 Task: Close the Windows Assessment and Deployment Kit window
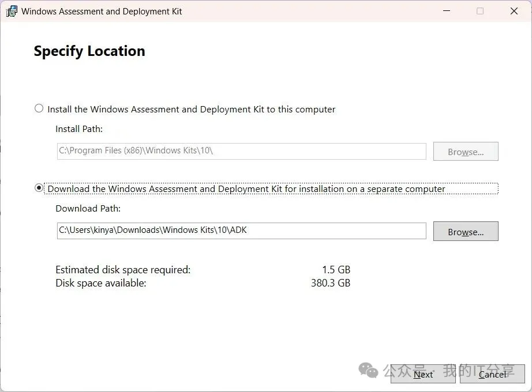(514, 11)
